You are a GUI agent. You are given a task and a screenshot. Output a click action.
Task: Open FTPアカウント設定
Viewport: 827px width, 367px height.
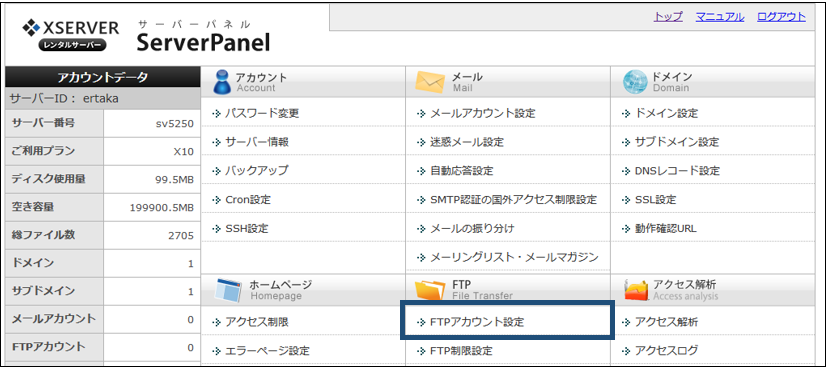point(477,322)
